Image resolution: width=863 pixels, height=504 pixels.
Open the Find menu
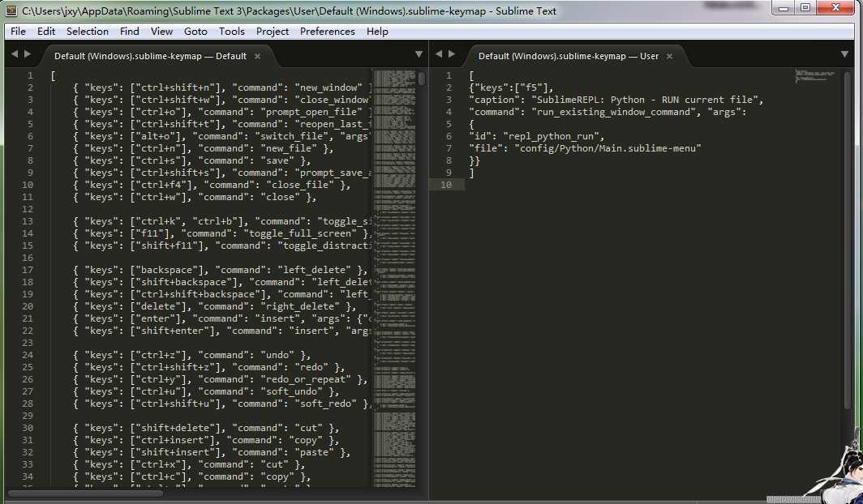point(129,32)
